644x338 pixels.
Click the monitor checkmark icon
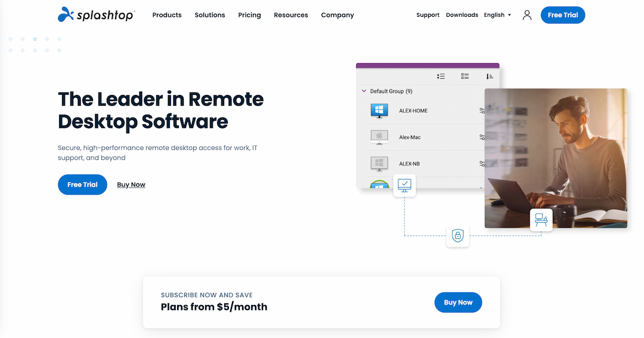tap(404, 186)
